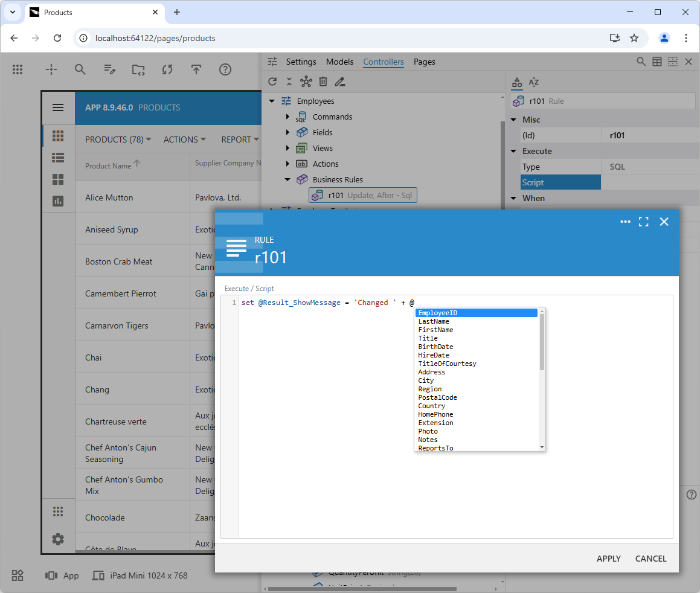The image size is (700, 593).
Task: Open the three-dots menu in rule dialog header
Action: point(625,222)
